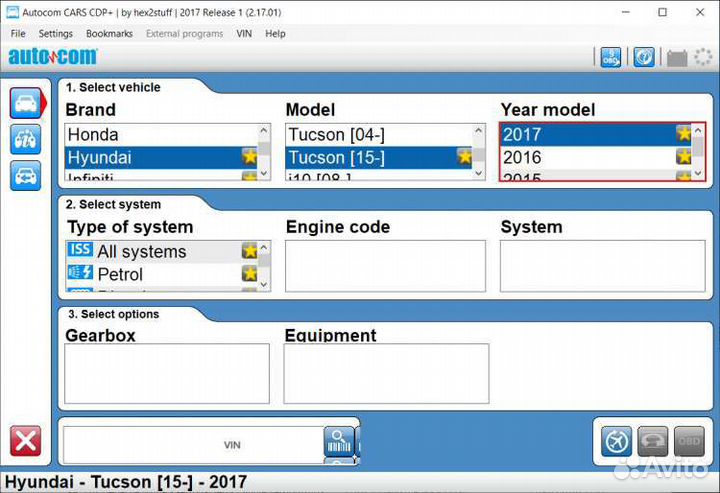Click the grayed phone car icon button
This screenshot has height=493, width=720.
[652, 441]
